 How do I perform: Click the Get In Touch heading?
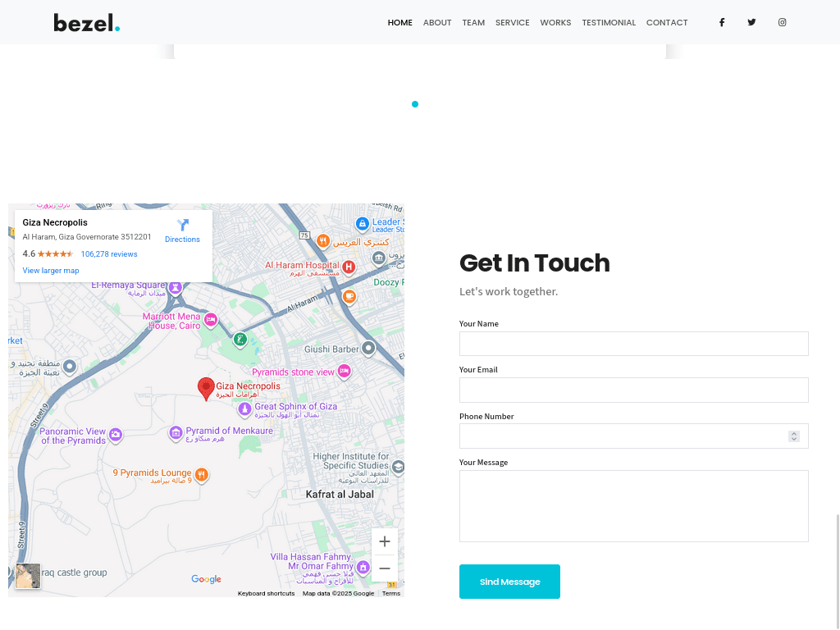[x=535, y=263]
